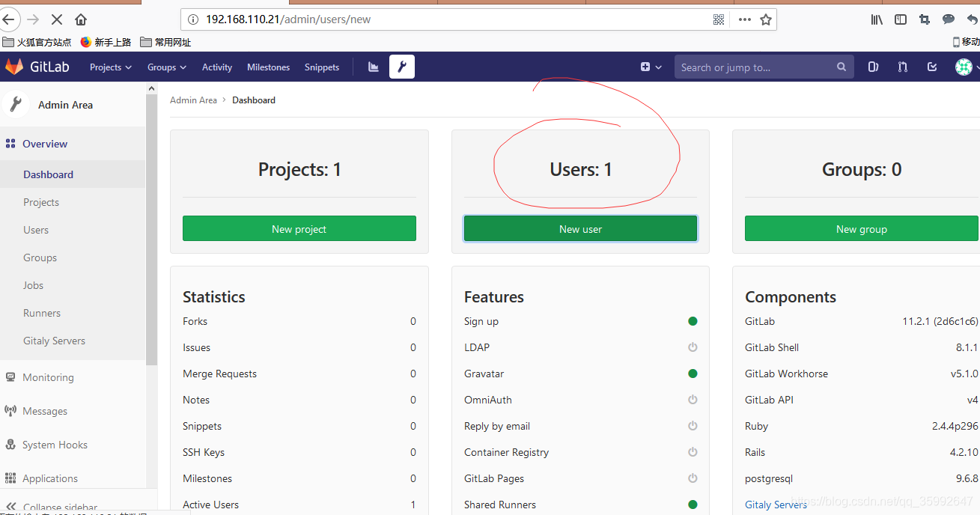980x515 pixels.
Task: Open Activity in top navigation
Action: click(217, 67)
